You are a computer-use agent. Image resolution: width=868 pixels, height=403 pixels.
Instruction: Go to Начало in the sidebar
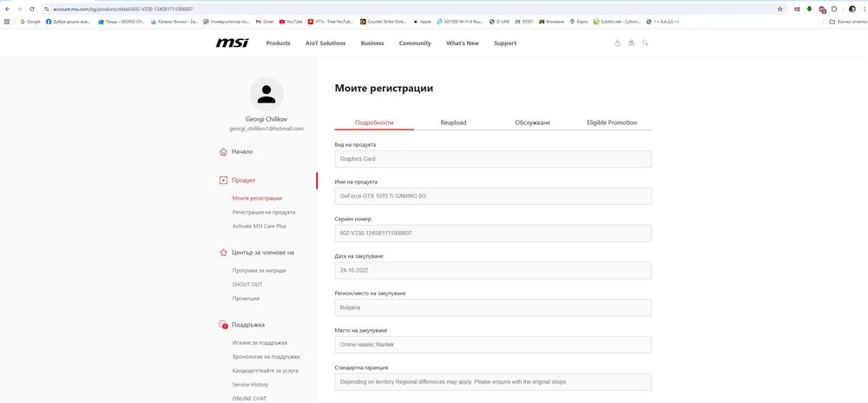click(242, 152)
